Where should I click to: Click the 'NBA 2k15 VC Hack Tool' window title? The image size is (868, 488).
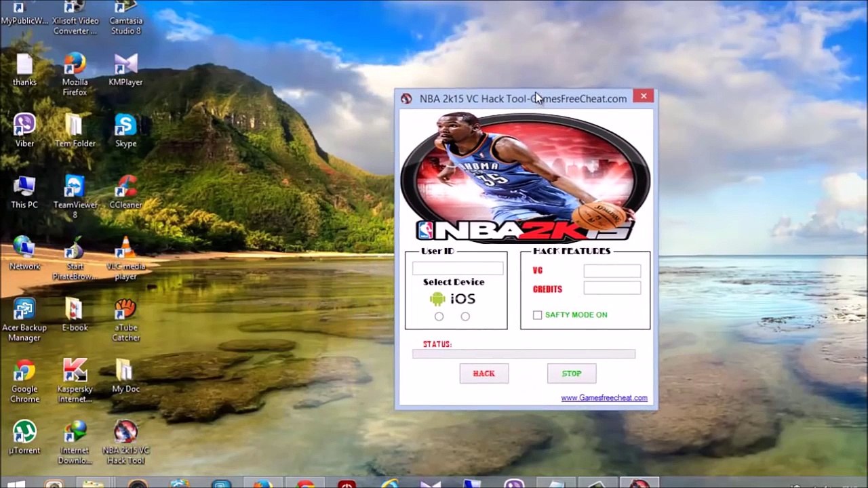pyautogui.click(x=523, y=98)
